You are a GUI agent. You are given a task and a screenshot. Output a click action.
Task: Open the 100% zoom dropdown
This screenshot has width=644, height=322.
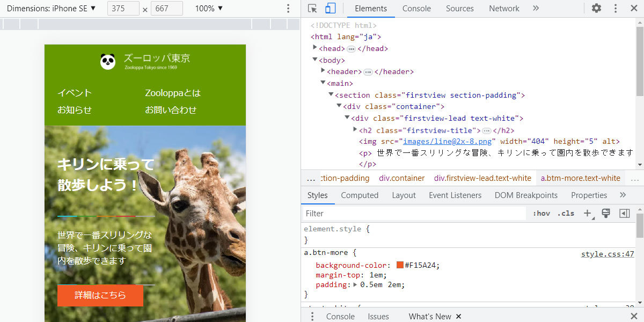coord(209,9)
